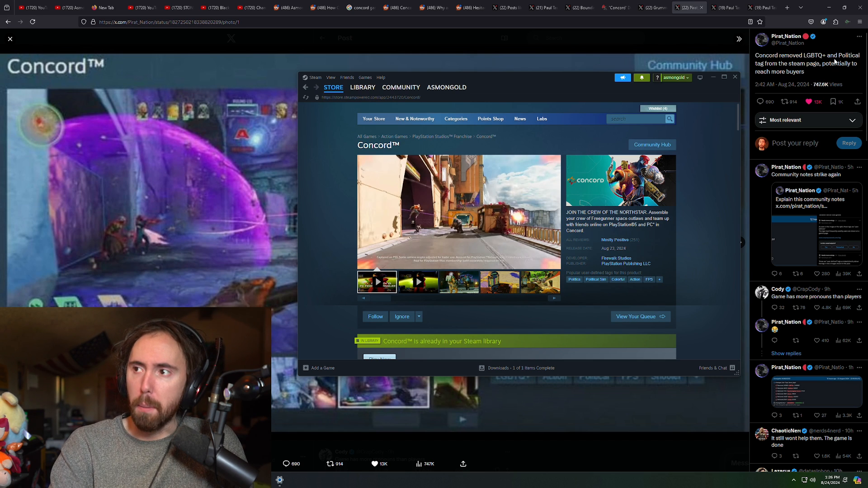This screenshot has height=488, width=868.
Task: Expand the Ignore button options arrow
Action: pos(419,316)
